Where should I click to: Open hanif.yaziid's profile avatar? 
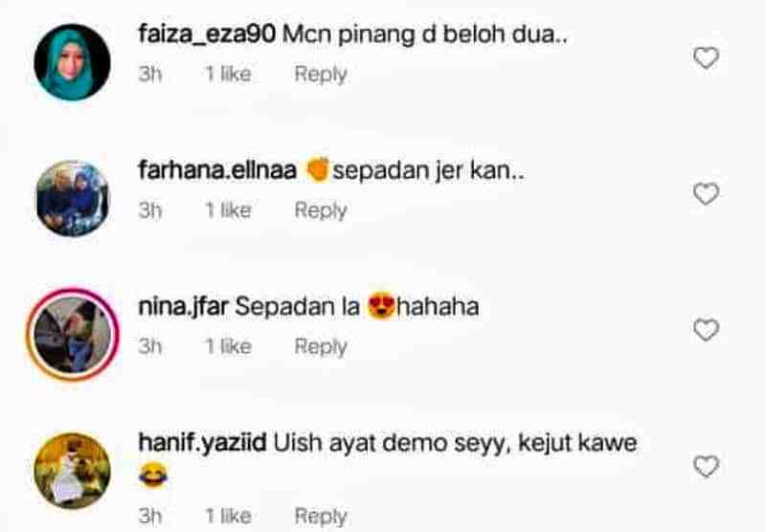pos(73,471)
